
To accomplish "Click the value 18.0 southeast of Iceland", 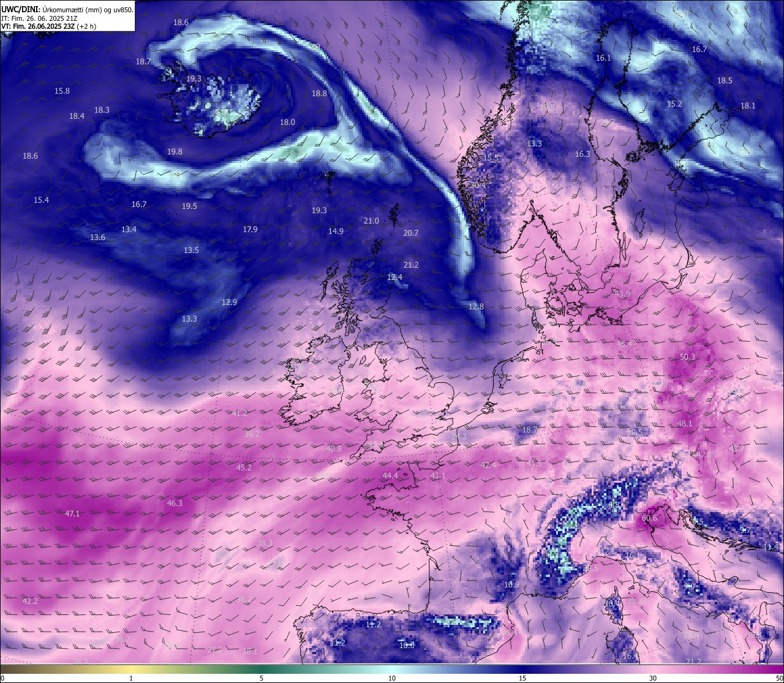I will click(287, 122).
